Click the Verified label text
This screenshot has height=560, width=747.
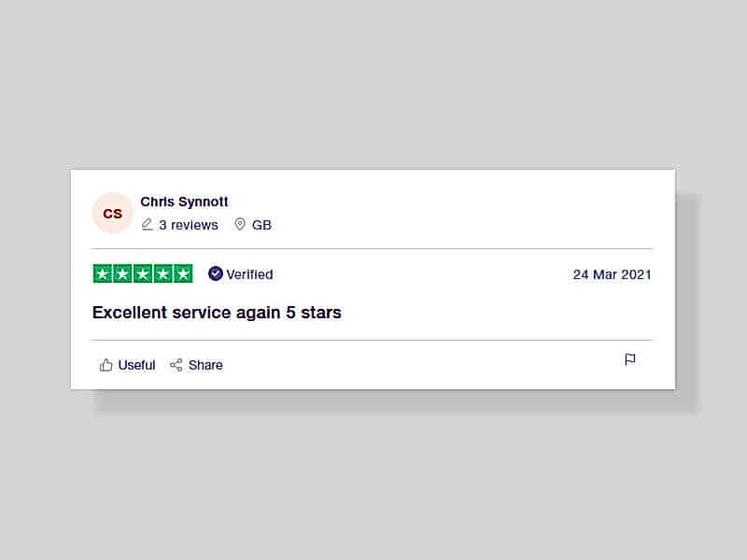click(249, 274)
